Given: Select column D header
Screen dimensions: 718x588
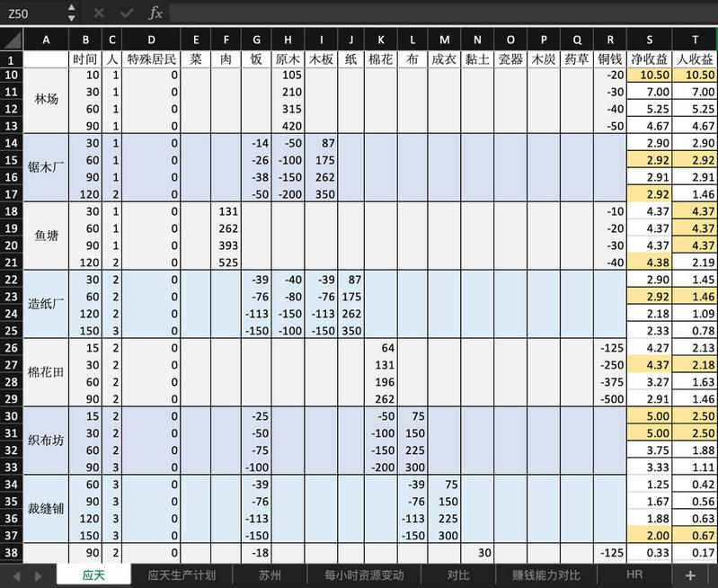Looking at the screenshot, I should coord(151,40).
